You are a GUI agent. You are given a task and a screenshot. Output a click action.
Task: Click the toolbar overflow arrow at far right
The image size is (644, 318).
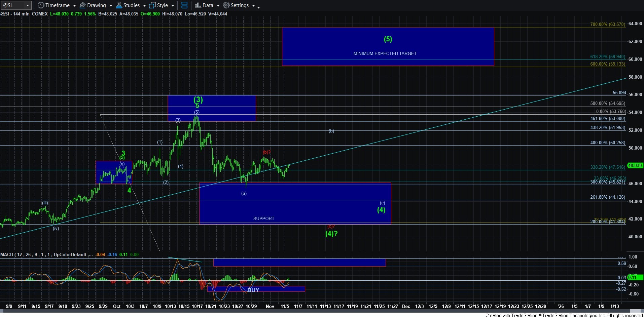coord(258,7)
